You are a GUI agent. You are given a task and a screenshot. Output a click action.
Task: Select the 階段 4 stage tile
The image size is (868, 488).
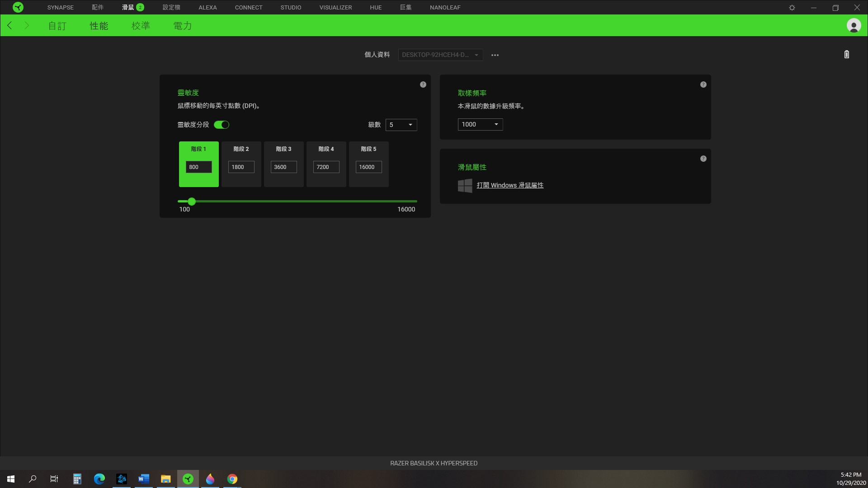pos(326,164)
